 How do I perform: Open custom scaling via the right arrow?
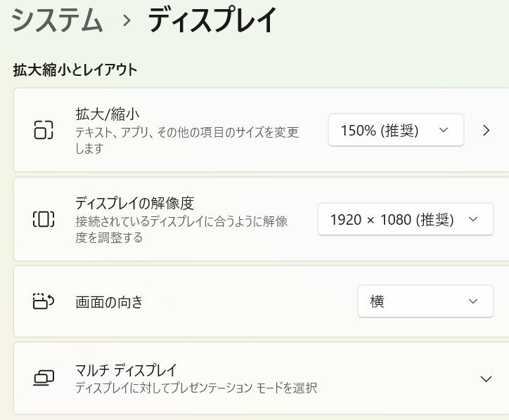[x=487, y=130]
